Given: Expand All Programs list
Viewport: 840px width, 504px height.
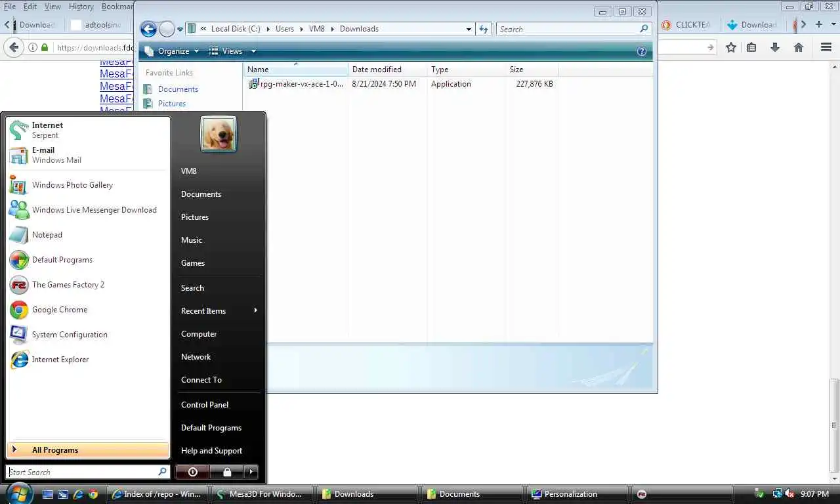Looking at the screenshot, I should click(88, 450).
